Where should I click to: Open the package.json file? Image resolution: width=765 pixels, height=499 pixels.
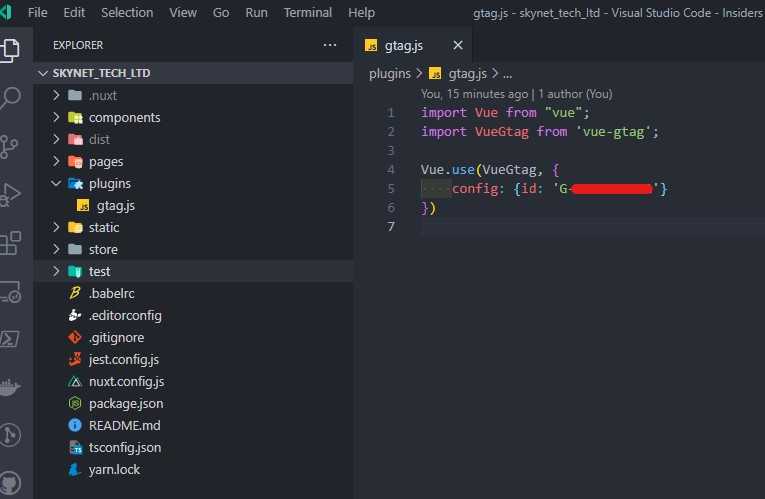tap(194, 403)
